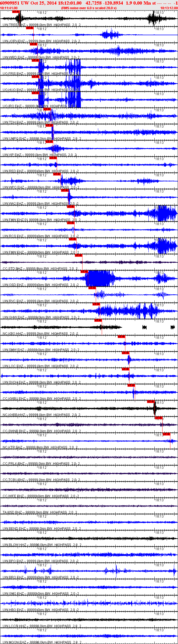Select the red pick marker on NC.KTR trace

click(167, 434)
